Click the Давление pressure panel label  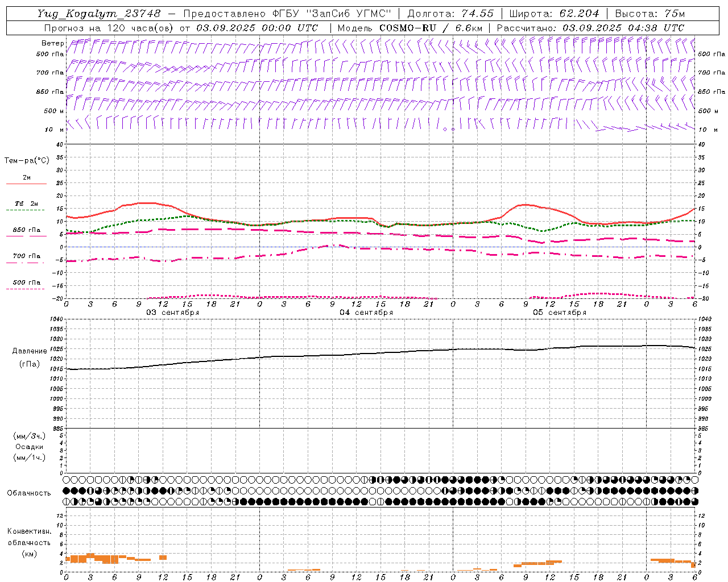click(x=30, y=351)
